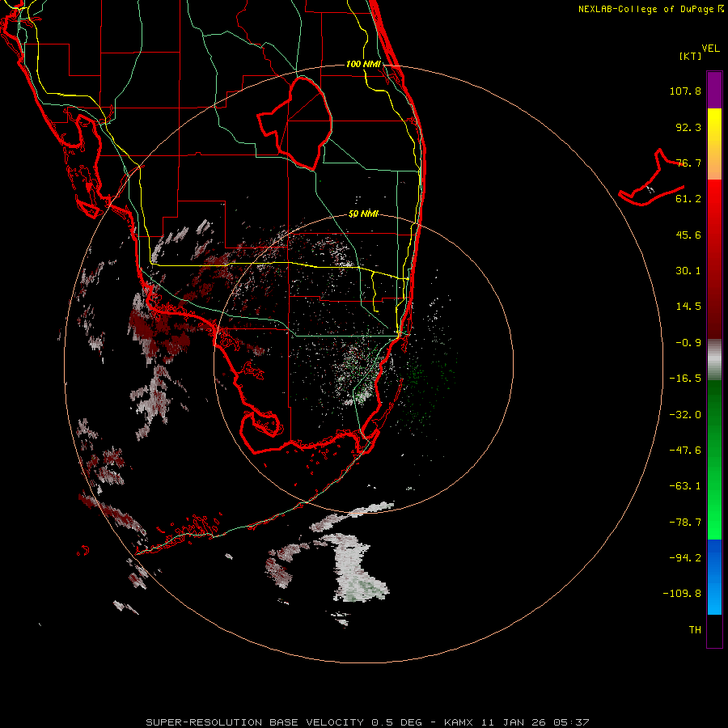
Task: Pick the black TH segment of the color bar
Action: pos(714,630)
